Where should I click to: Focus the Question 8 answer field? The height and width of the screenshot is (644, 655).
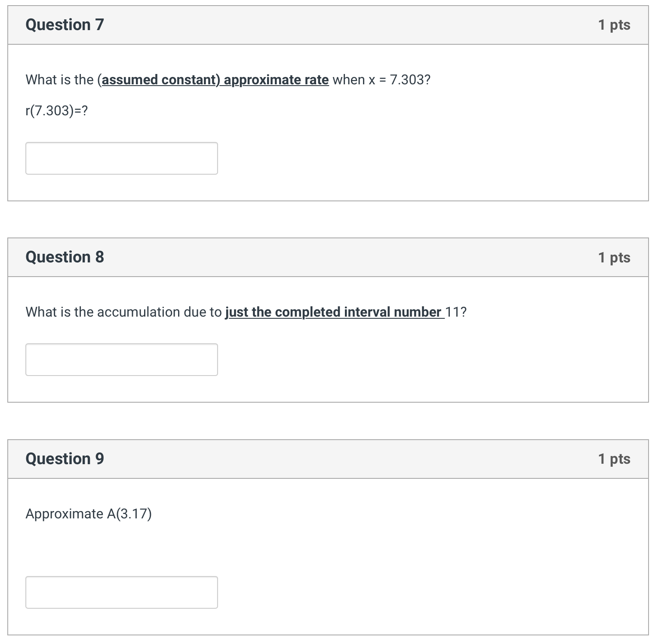point(121,360)
